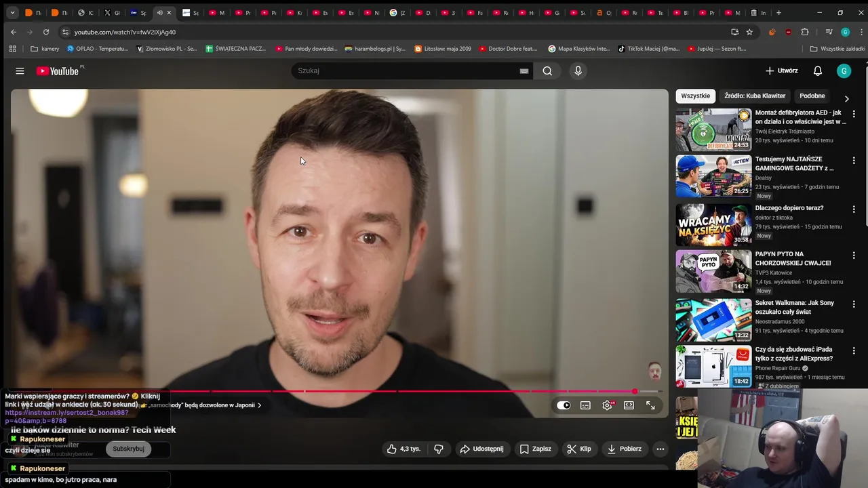The height and width of the screenshot is (488, 868).
Task: Open the browser extensions puzzle icon
Action: pyautogui.click(x=805, y=32)
